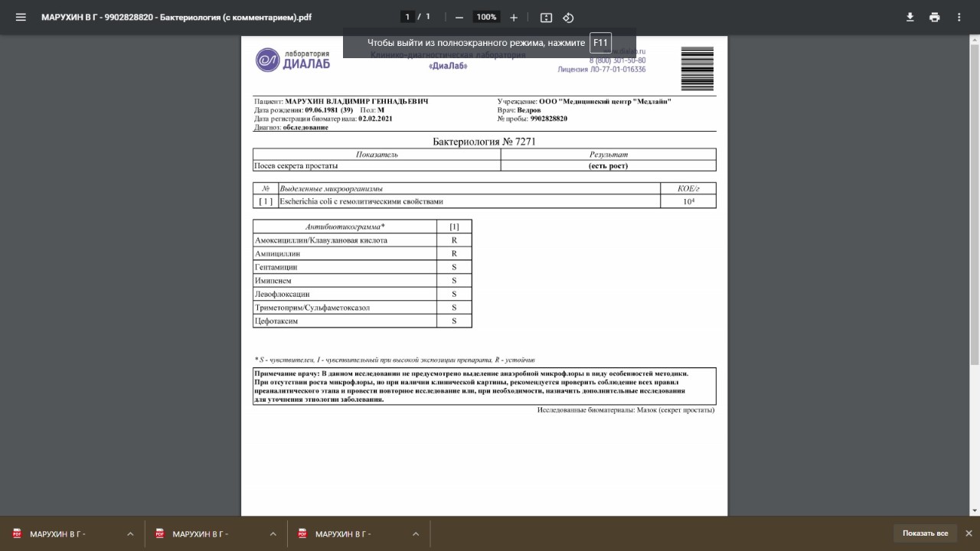Click the Триметоприм/Сульфаметоксазол row
Image resolution: width=980 pixels, height=551 pixels.
[362, 308]
